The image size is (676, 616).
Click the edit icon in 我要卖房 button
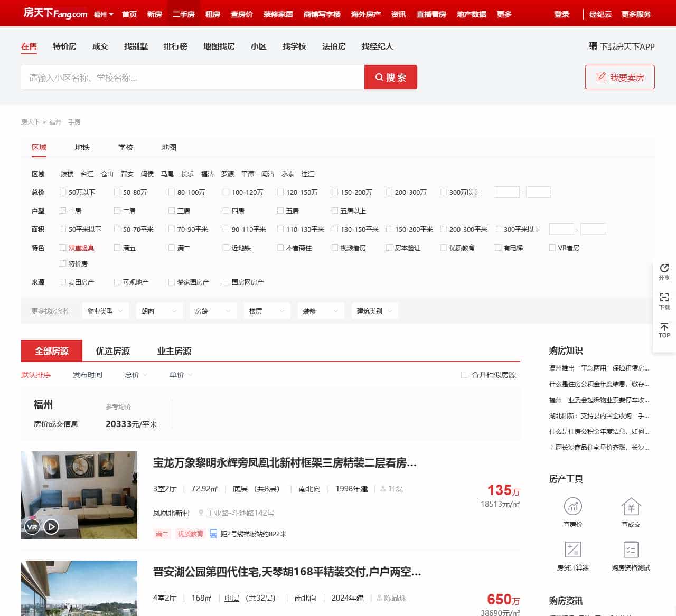click(x=601, y=77)
